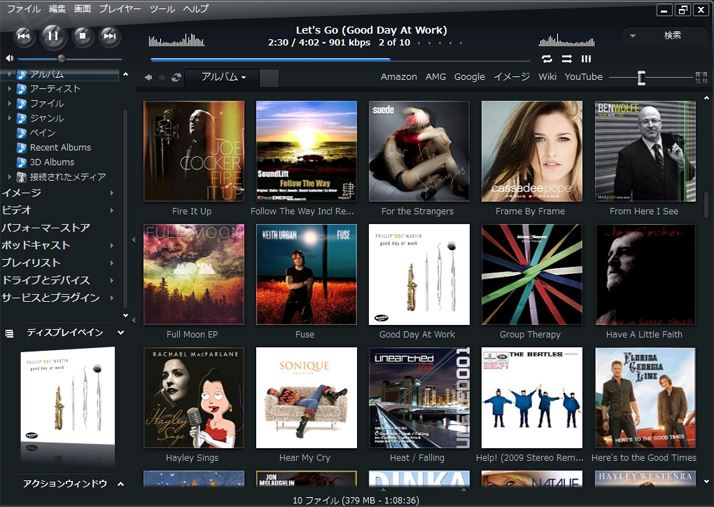The width and height of the screenshot is (714, 507).
Task: Open the サービスとプラグイン section
Action: (51, 297)
